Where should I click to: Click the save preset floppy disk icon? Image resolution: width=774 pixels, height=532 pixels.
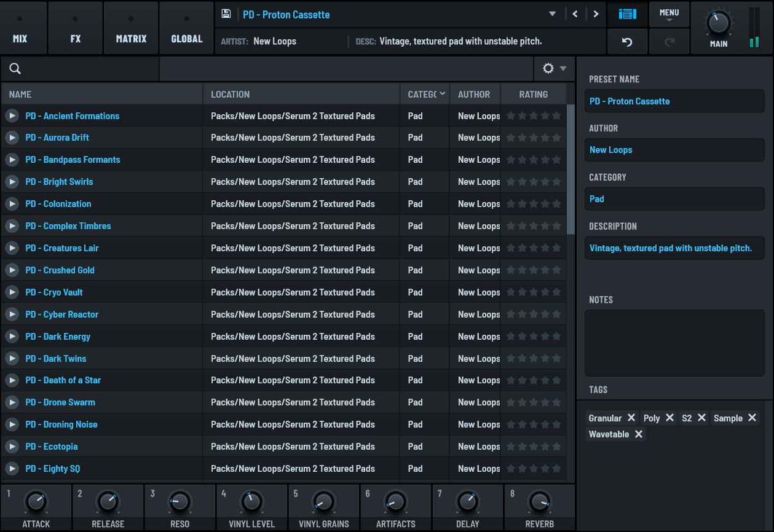click(x=226, y=14)
